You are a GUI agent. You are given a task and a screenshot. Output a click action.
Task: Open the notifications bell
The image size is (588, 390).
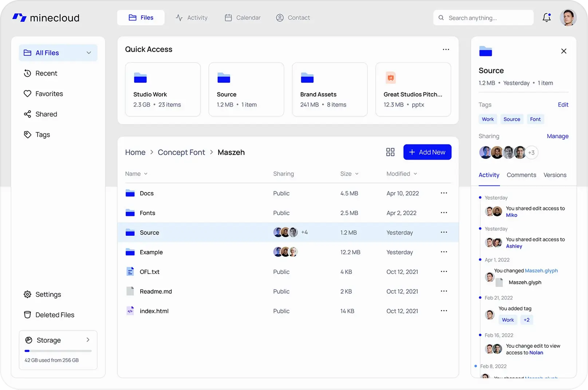click(x=546, y=17)
